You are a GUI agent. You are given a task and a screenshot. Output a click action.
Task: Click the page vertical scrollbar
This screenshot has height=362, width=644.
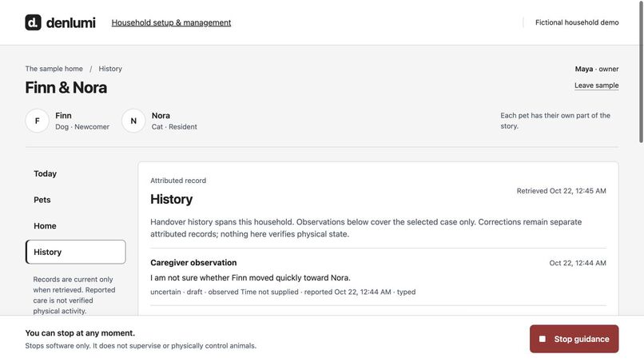pos(641,72)
